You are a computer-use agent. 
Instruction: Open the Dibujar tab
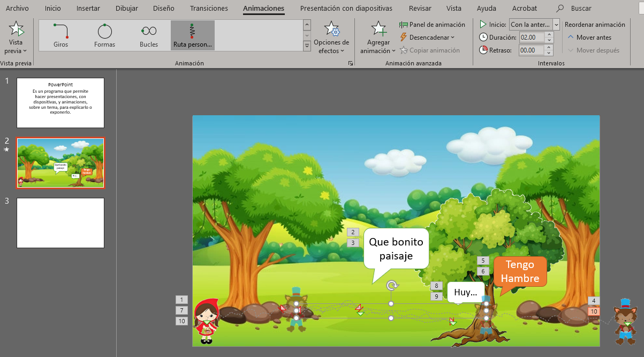click(x=126, y=9)
